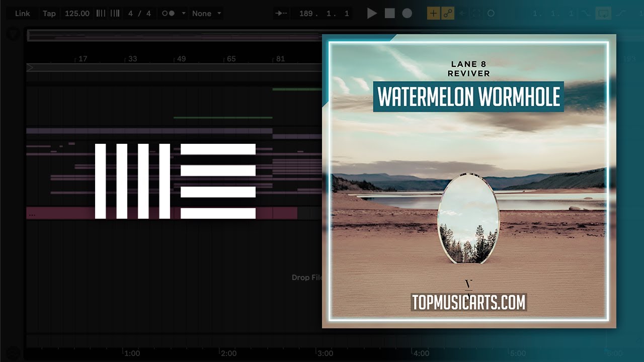Open the None quantization dropdown
Viewport: 644px width, 362px height.
click(x=206, y=14)
